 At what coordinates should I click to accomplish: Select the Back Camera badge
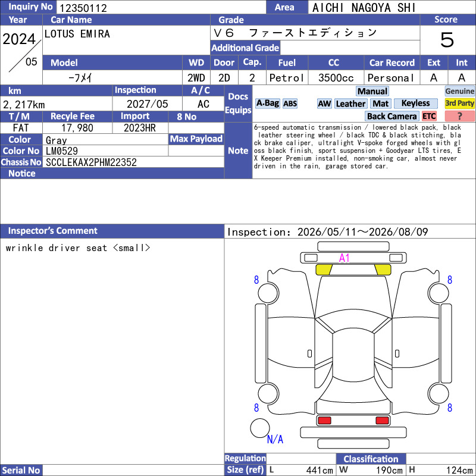click(392, 116)
